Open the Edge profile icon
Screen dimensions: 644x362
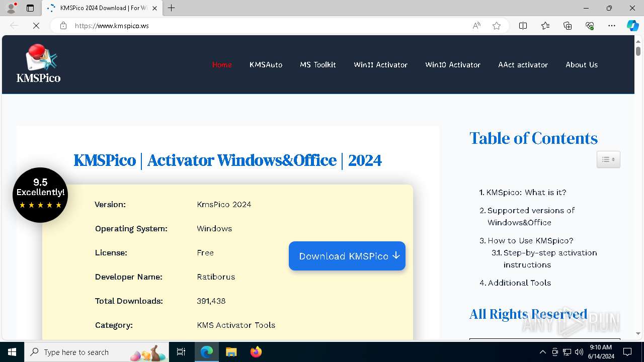[x=11, y=8]
